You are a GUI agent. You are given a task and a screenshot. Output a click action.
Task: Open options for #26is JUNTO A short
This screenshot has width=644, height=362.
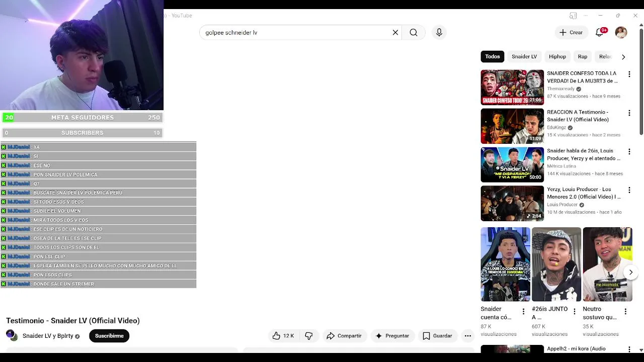575,312
